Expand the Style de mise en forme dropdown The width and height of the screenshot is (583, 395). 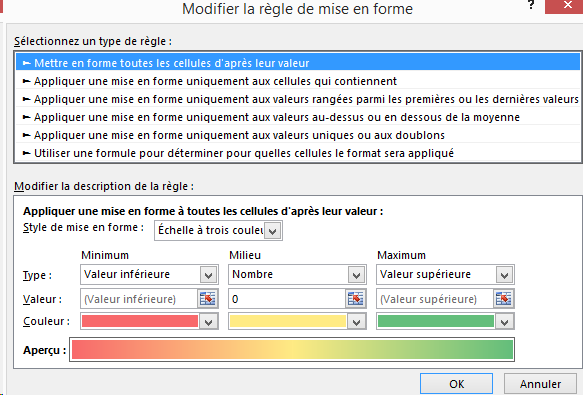(218, 231)
